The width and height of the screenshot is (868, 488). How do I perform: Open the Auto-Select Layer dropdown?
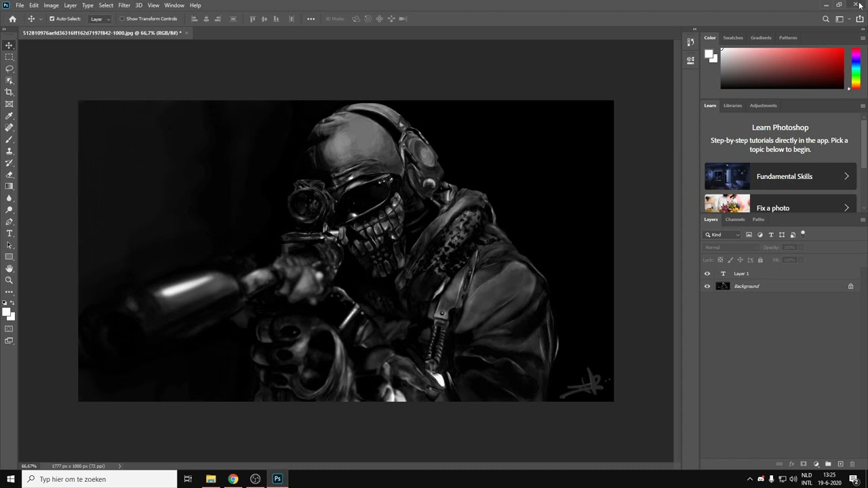[99, 19]
